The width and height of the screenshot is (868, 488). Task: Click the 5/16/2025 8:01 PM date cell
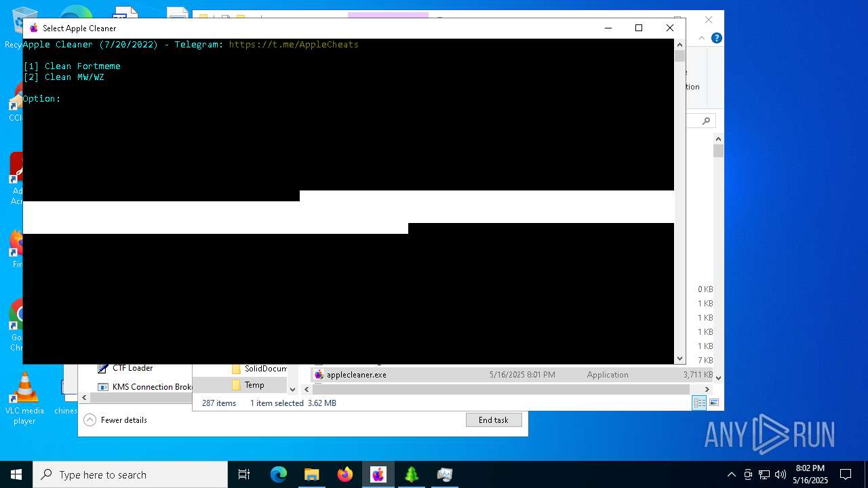click(522, 375)
